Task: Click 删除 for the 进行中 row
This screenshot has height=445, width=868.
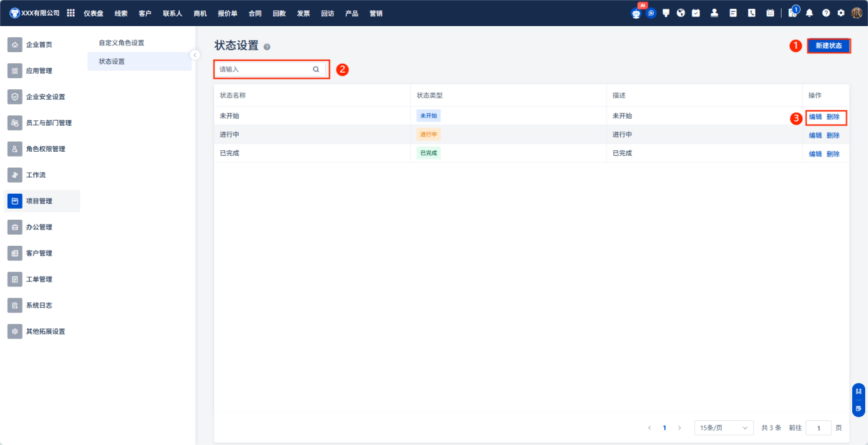Action: (x=833, y=135)
